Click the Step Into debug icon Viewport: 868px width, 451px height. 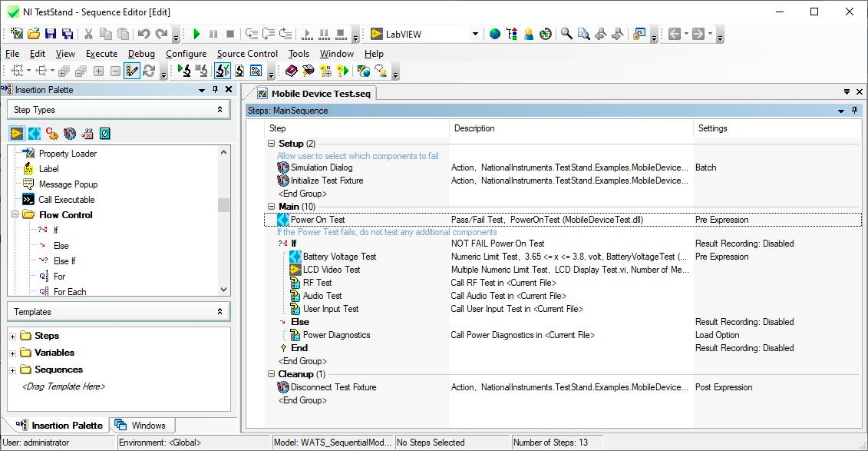[251, 34]
